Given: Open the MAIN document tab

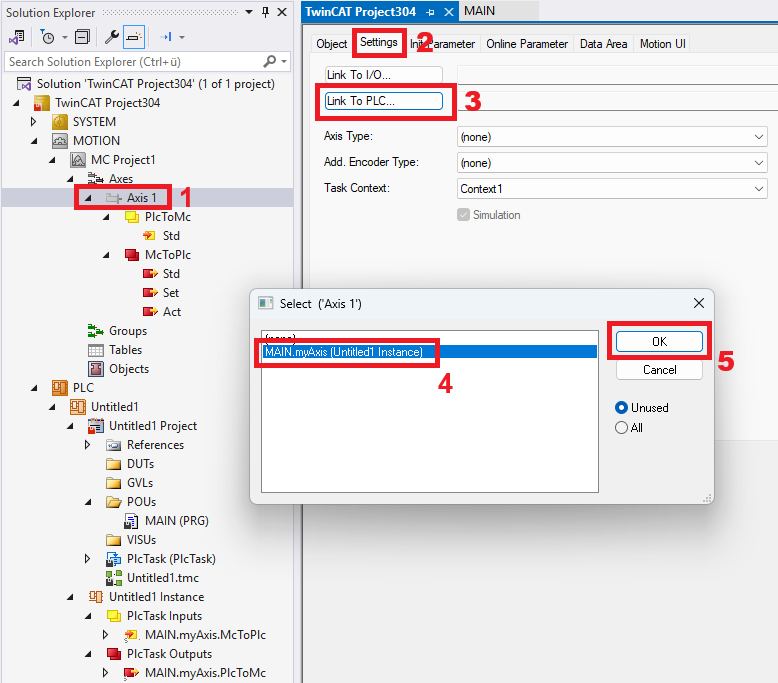Looking at the screenshot, I should 480,11.
